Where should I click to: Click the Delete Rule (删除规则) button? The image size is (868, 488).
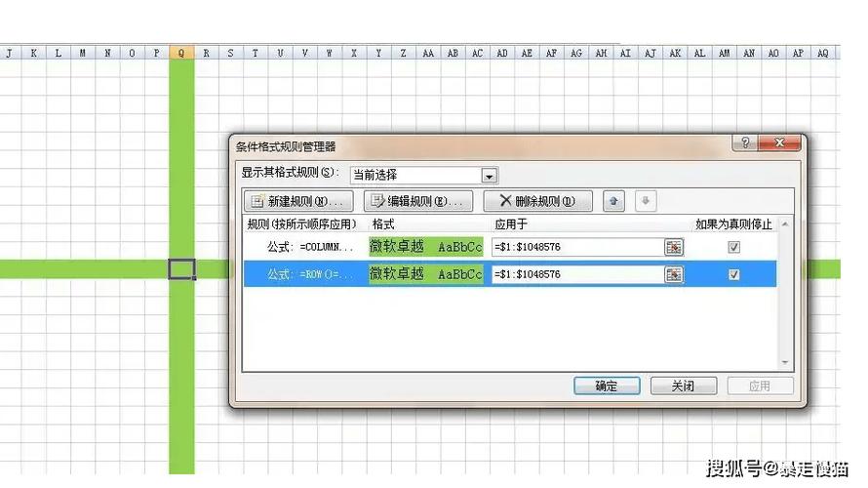tap(537, 201)
